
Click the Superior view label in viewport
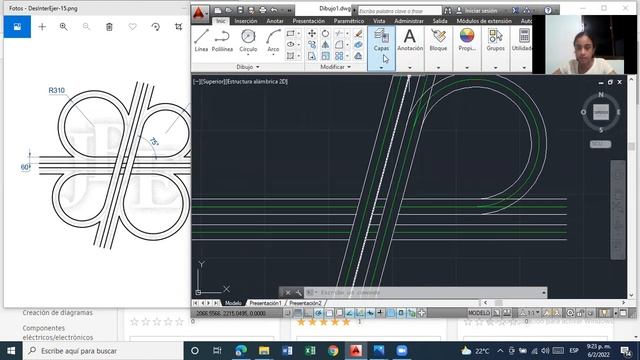tap(212, 82)
